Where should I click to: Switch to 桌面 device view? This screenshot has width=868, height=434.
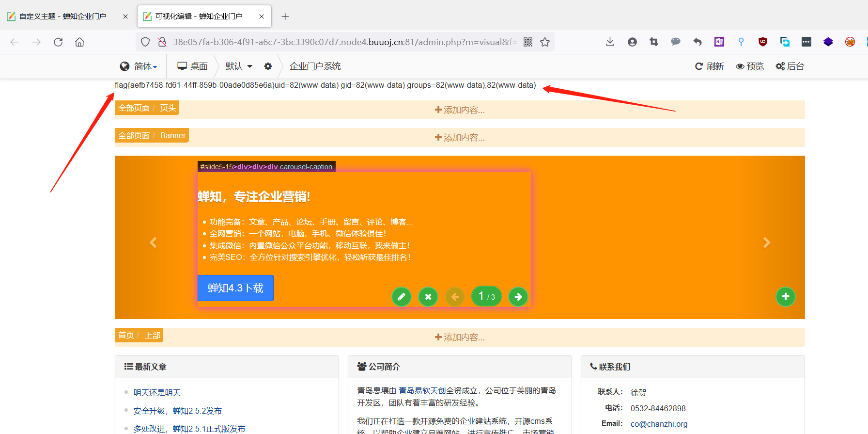pyautogui.click(x=192, y=66)
